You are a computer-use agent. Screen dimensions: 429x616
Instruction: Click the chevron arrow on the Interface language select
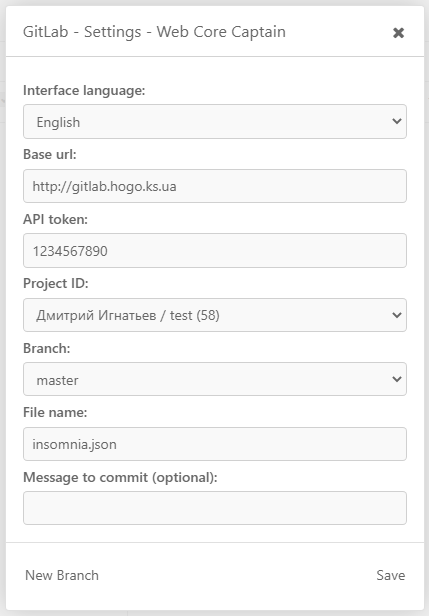tap(397, 121)
